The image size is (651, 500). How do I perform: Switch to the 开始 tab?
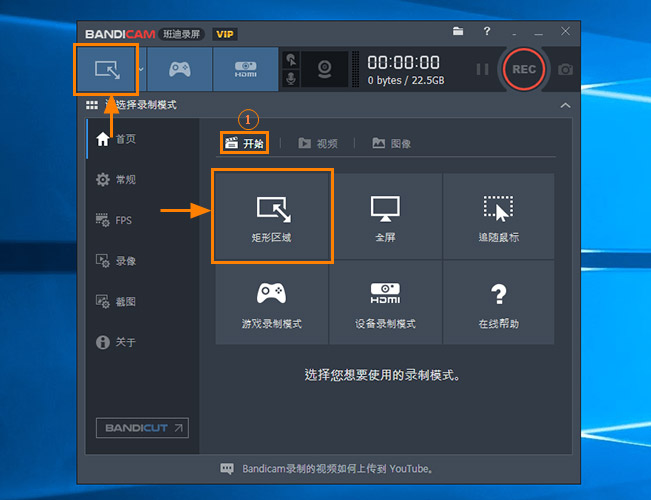(244, 143)
